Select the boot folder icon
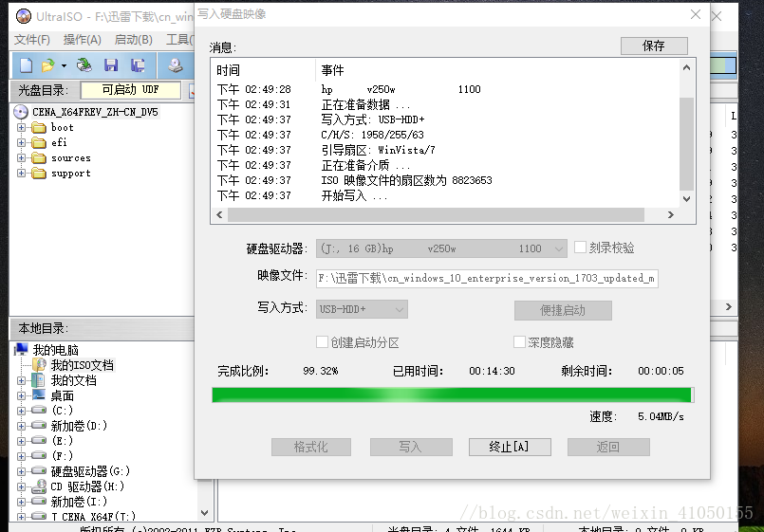Viewport: 764px width, 532px height. point(39,127)
